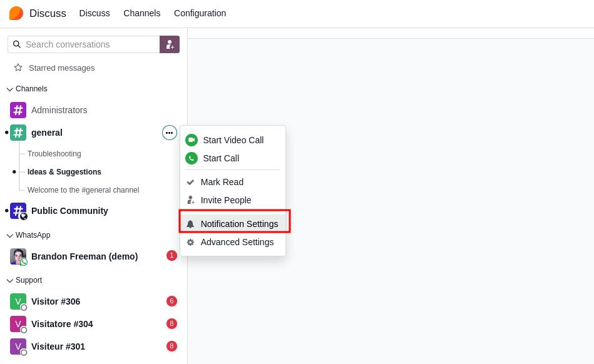
Task: Collapse the Support category
Action: (10, 280)
